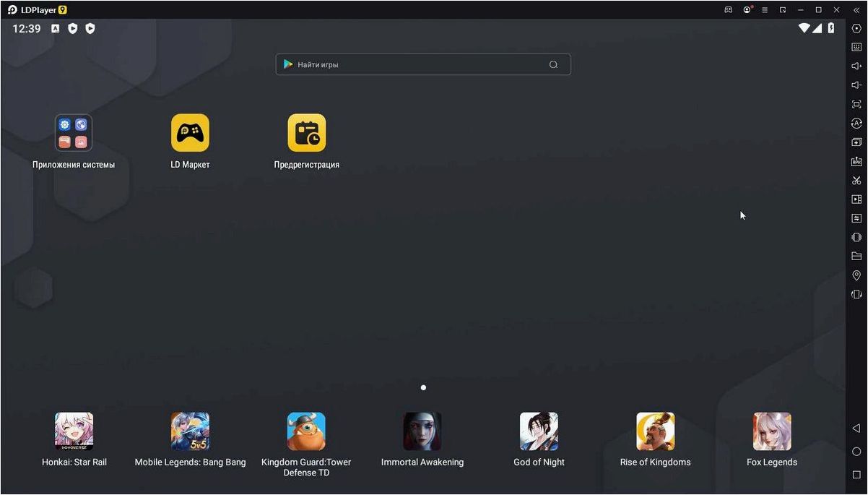
Task: Click the Wi-Fi status icon
Action: coord(804,28)
